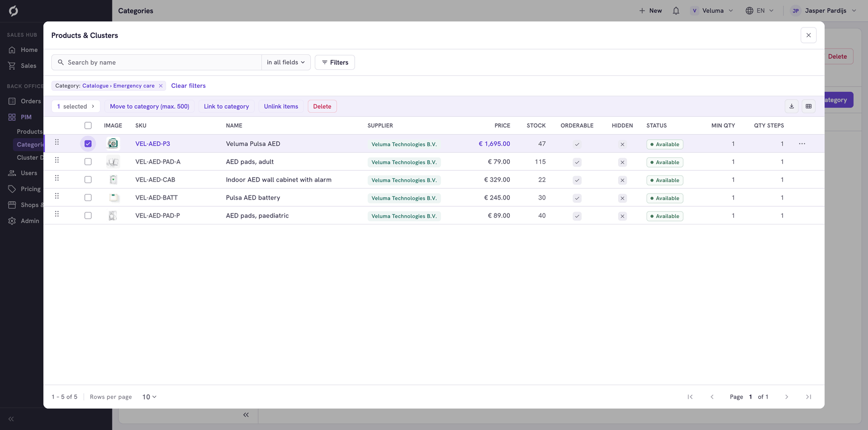
Task: Click the Admin gear icon in sidebar
Action: pyautogui.click(x=12, y=221)
